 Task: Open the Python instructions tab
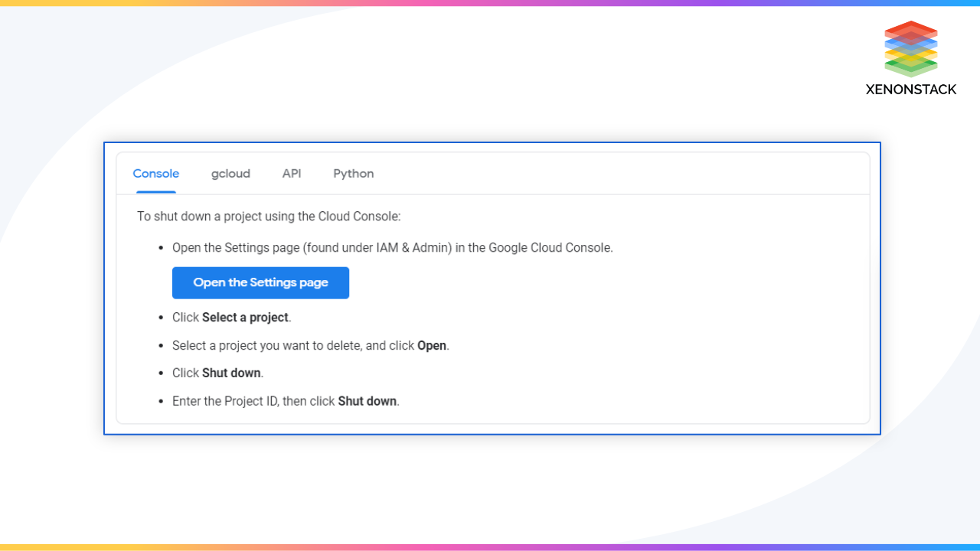point(353,174)
